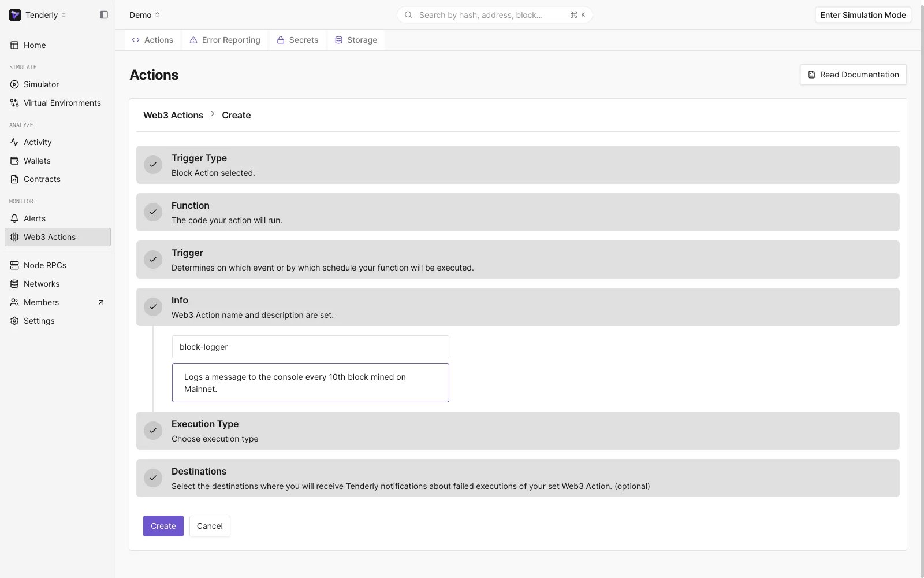Click the Node RPCs server icon

point(14,265)
